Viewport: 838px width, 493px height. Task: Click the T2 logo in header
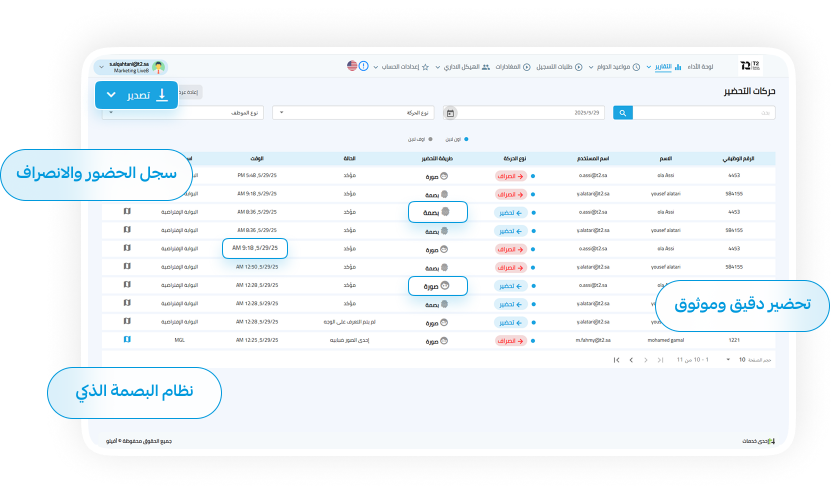pyautogui.click(x=750, y=66)
